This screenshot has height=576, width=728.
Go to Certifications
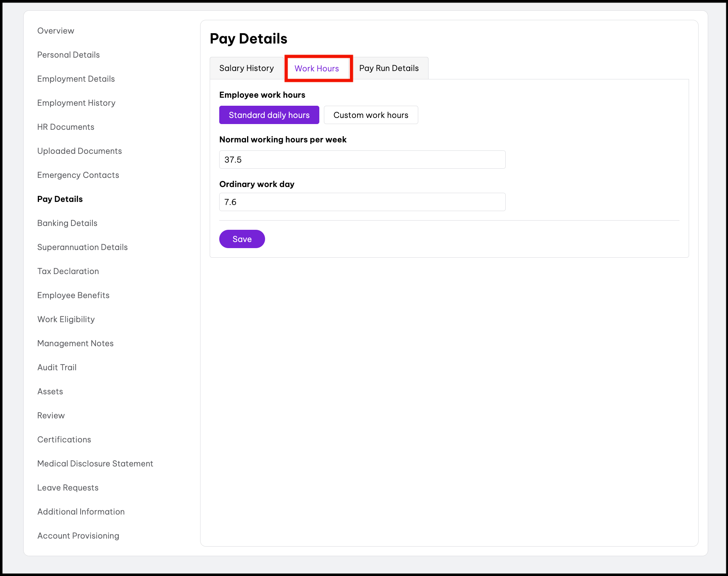(x=64, y=440)
